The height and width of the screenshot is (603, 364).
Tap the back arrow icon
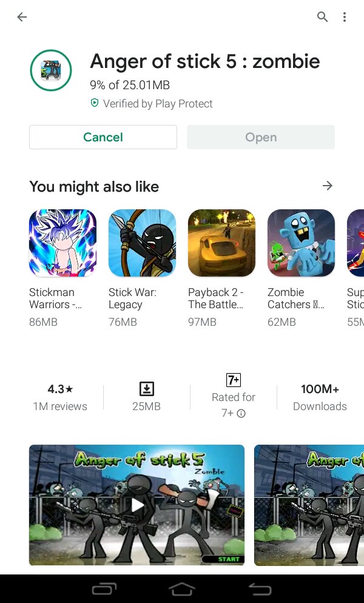point(22,16)
